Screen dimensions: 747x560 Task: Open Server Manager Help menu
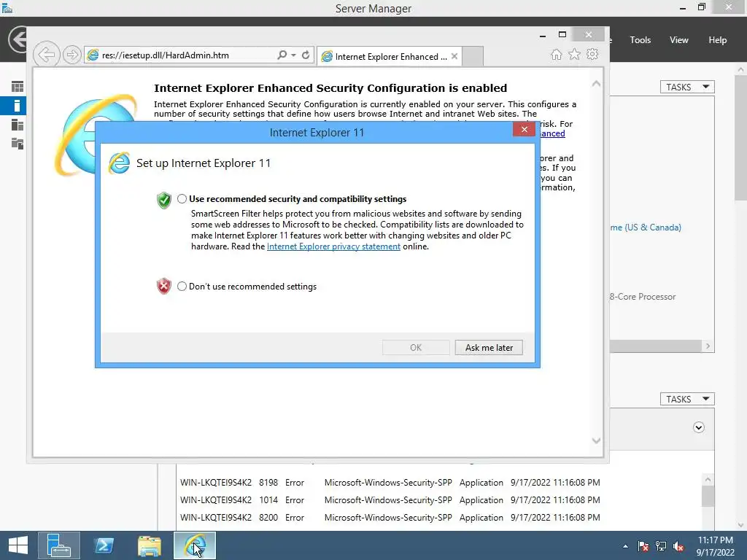coord(718,40)
